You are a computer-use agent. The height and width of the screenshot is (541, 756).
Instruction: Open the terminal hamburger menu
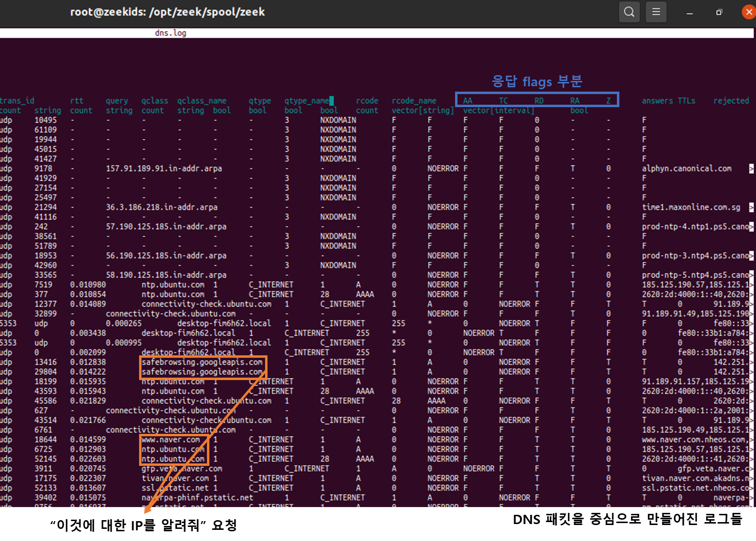click(656, 12)
